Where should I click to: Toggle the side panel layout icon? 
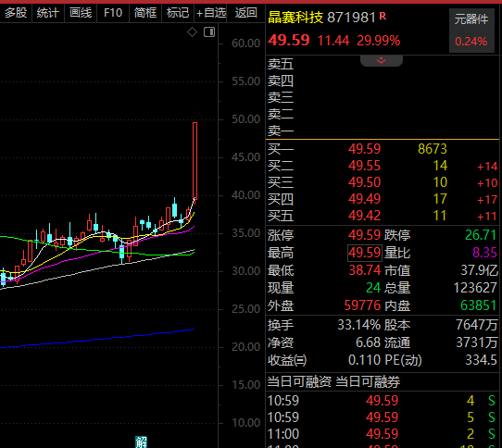click(x=209, y=32)
